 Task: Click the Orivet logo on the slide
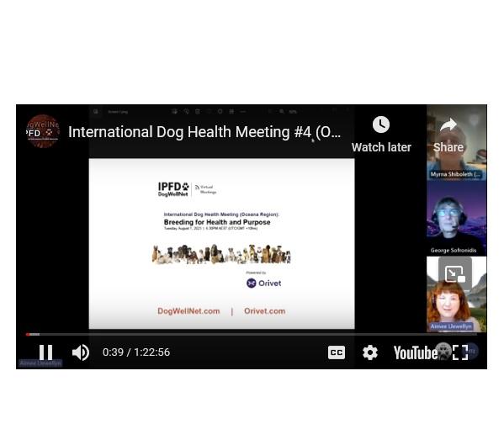click(x=263, y=283)
